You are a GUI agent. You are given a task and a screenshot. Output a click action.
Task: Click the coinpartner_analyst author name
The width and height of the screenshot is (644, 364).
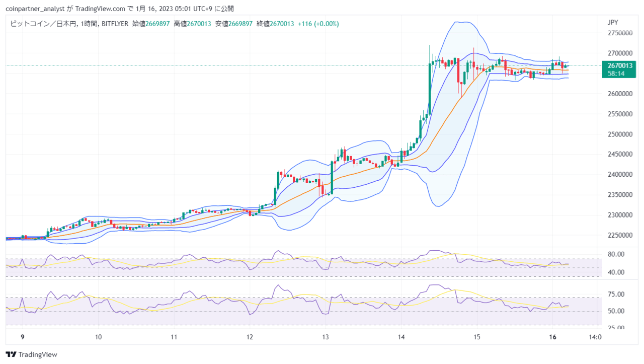point(32,9)
